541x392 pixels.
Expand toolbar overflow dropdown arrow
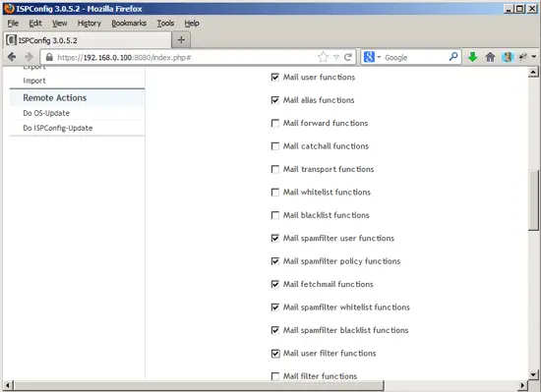(x=534, y=57)
